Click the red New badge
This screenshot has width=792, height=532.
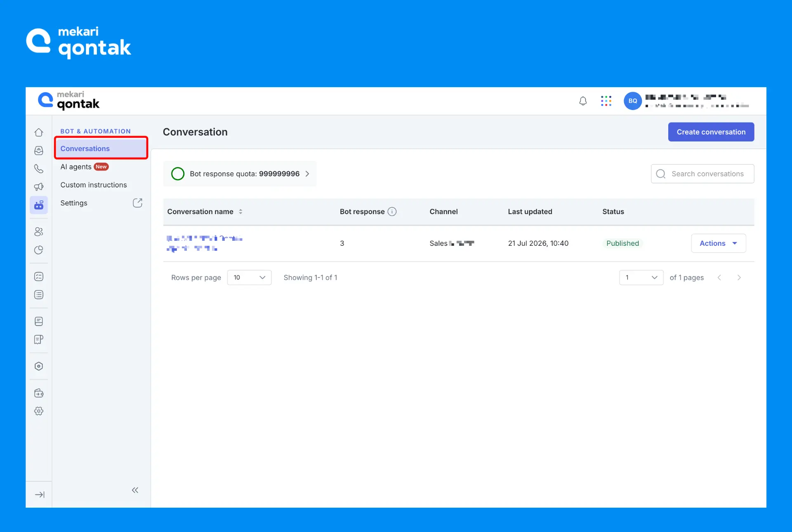(x=101, y=167)
